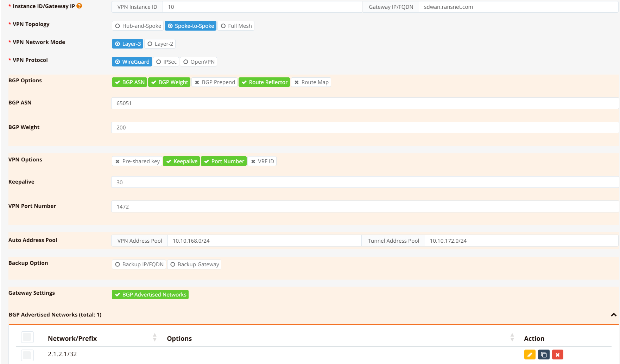Image resolution: width=620 pixels, height=364 pixels.
Task: Delete the 2.1.2.1/32 network entry
Action: click(557, 355)
